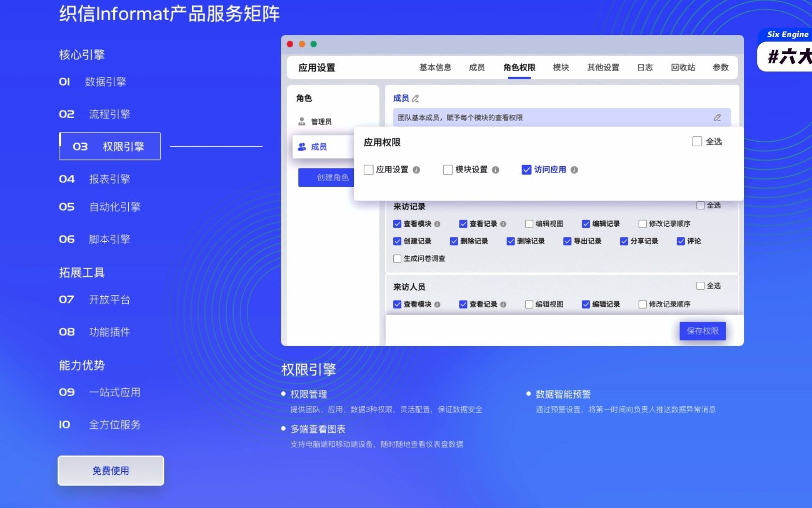812x508 pixels.
Task: Click info icon beside 模块设置 checkbox
Action: (x=495, y=170)
